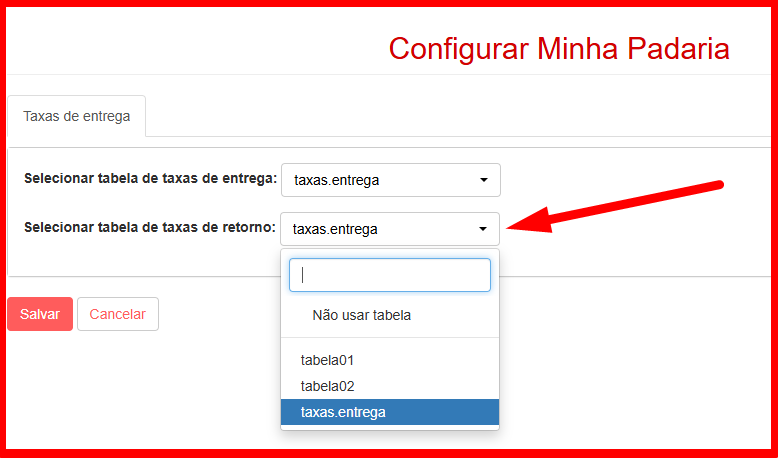Switch to the Taxas de entrega tab
This screenshot has width=778, height=458.
[77, 116]
